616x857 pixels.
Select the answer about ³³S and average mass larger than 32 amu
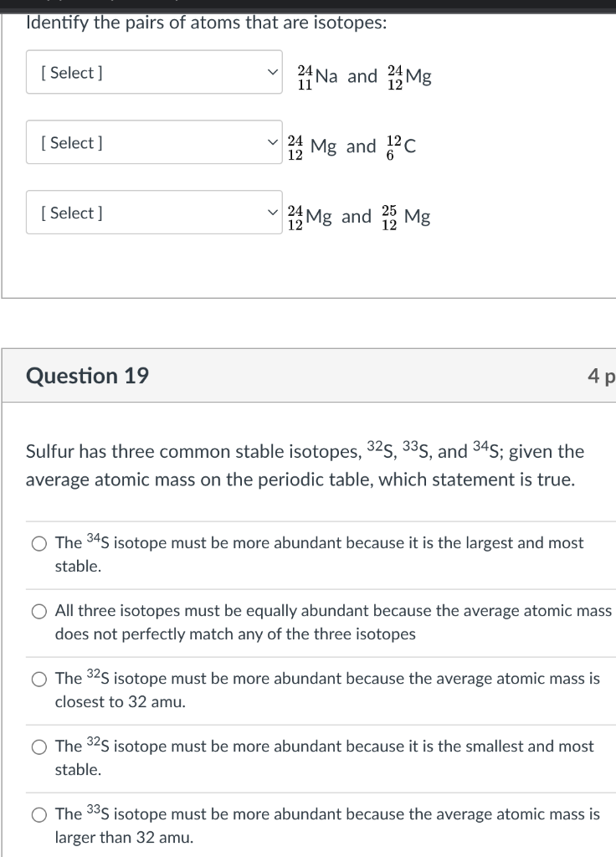pyautogui.click(x=38, y=814)
